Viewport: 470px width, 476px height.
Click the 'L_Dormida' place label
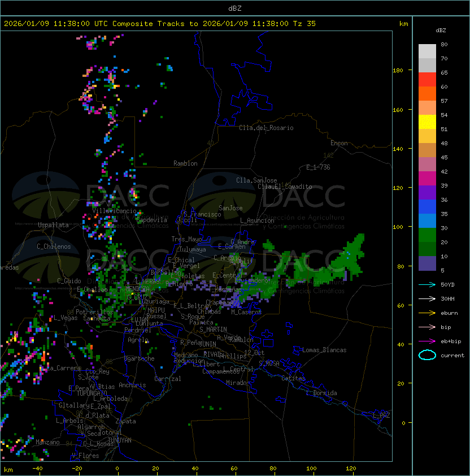(x=321, y=393)
